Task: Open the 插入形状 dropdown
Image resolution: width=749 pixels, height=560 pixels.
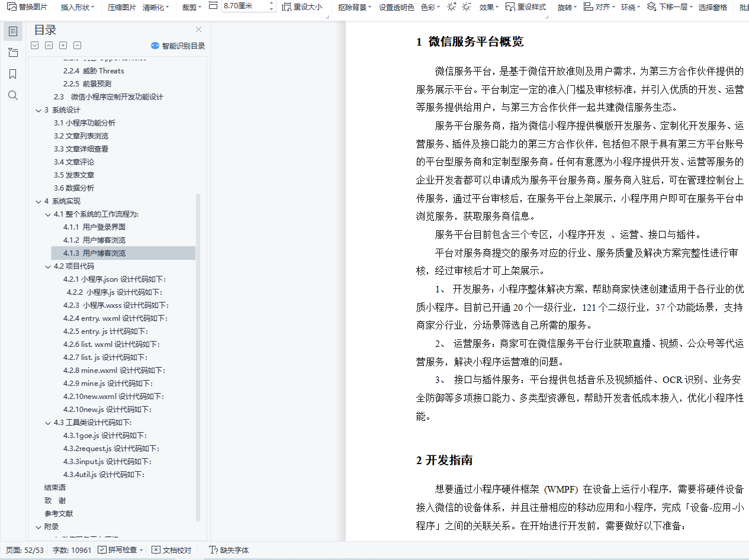Action: pos(78,7)
